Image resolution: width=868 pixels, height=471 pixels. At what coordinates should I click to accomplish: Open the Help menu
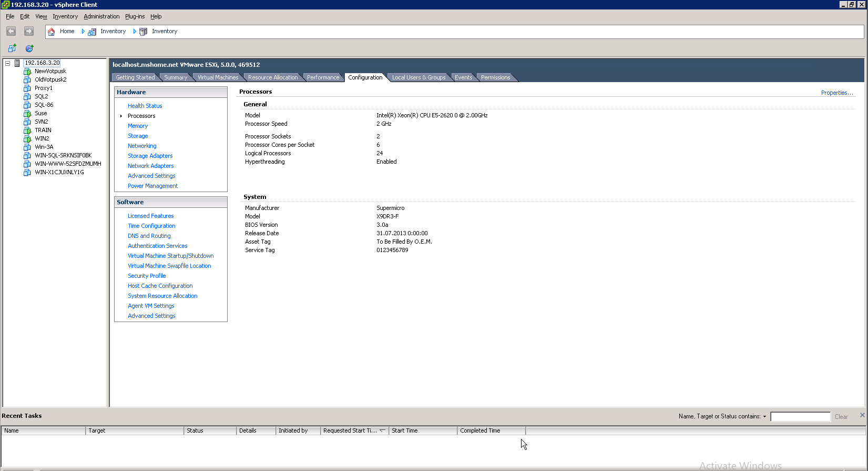click(x=156, y=16)
